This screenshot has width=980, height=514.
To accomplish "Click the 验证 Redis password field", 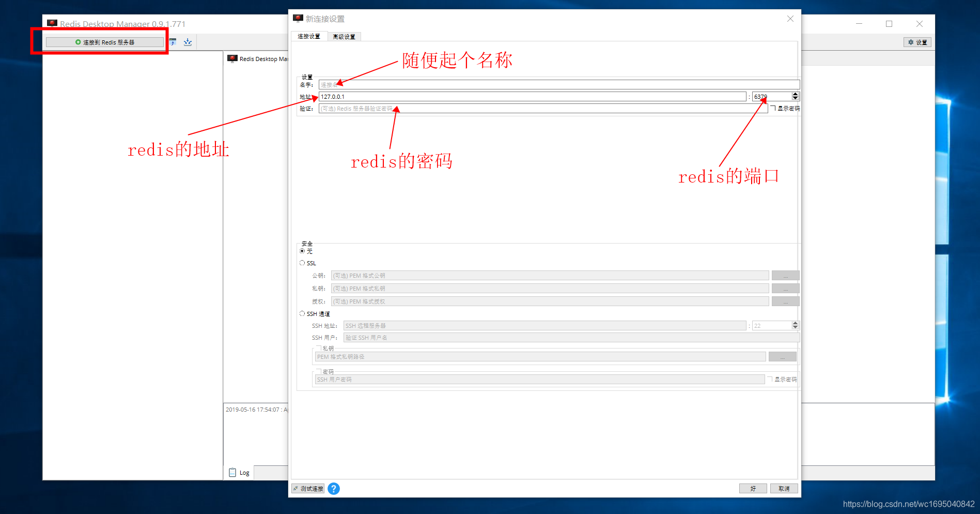I will (543, 109).
